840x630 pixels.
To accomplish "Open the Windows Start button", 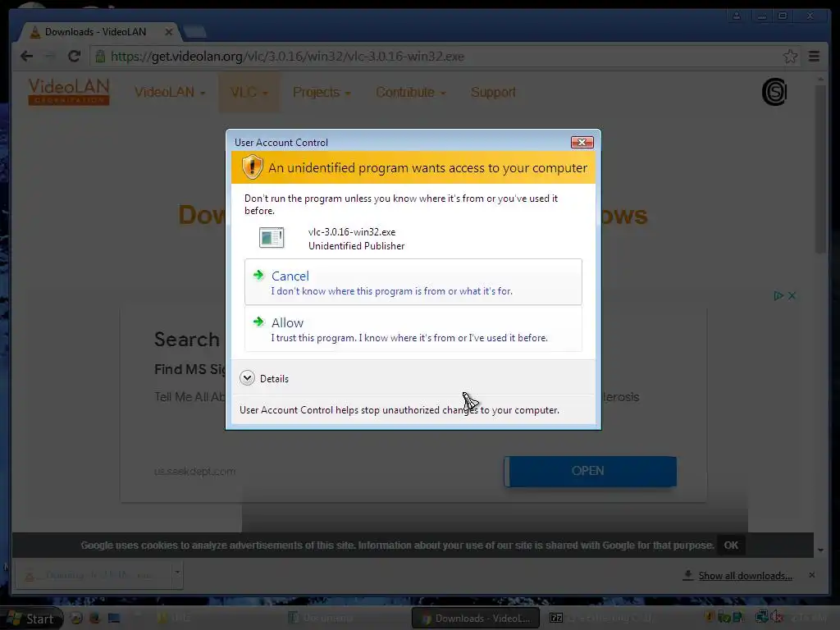I will click(31, 619).
